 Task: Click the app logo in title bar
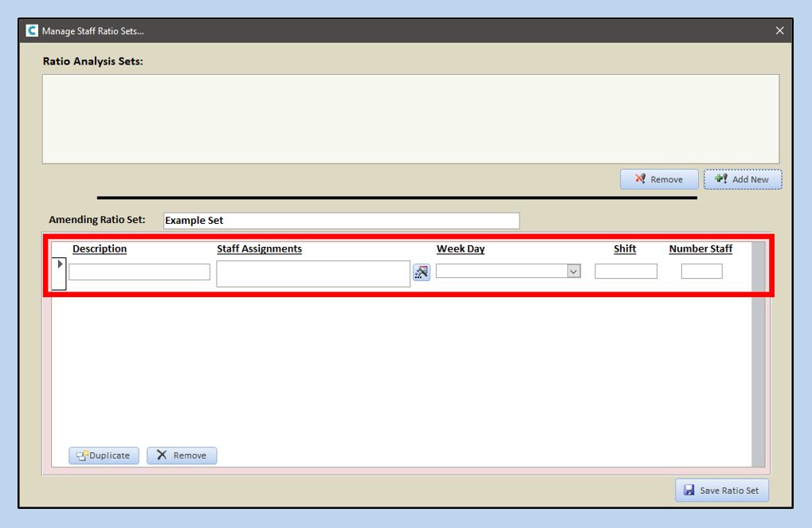[32, 31]
